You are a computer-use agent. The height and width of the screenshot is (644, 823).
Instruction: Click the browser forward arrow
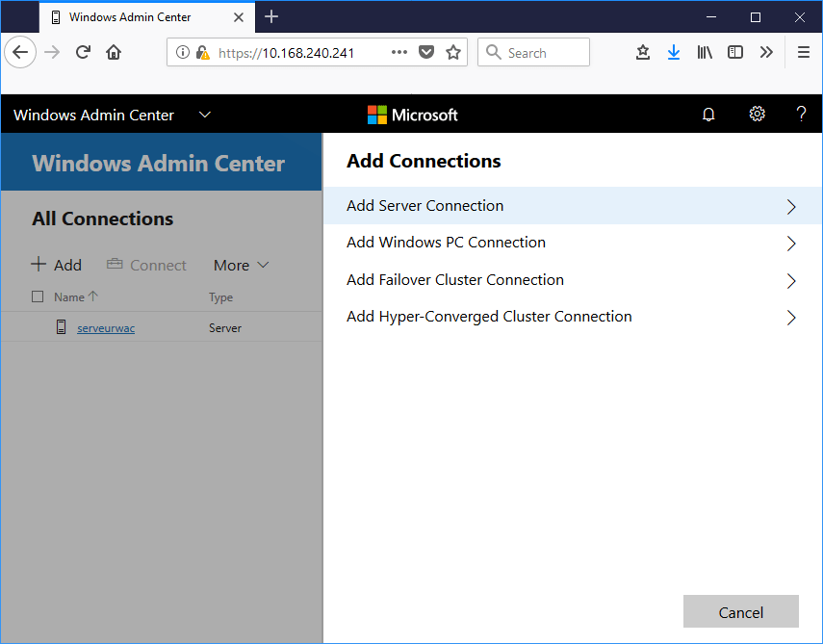(51, 52)
